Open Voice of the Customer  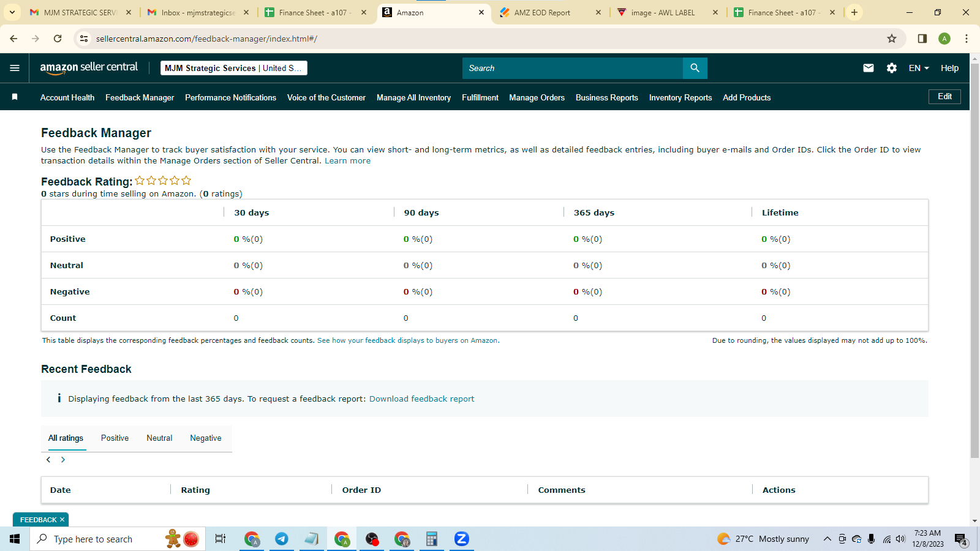pos(326,97)
